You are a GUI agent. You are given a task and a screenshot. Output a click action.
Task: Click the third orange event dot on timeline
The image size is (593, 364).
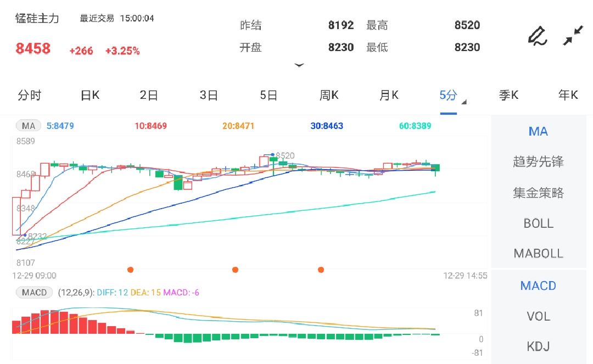click(321, 270)
